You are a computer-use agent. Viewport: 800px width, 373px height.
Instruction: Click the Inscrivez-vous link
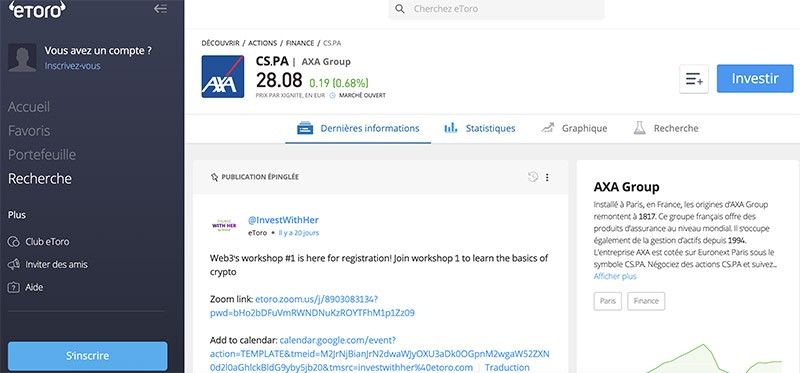click(72, 66)
